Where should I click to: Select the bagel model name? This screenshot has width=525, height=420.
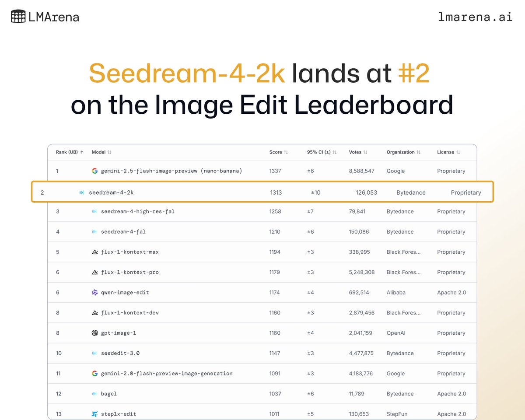109,394
